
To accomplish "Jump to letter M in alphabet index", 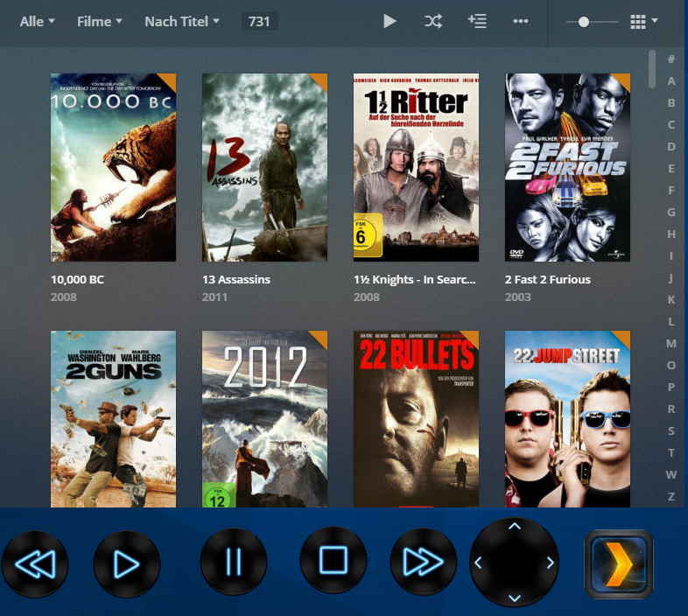I will (671, 343).
